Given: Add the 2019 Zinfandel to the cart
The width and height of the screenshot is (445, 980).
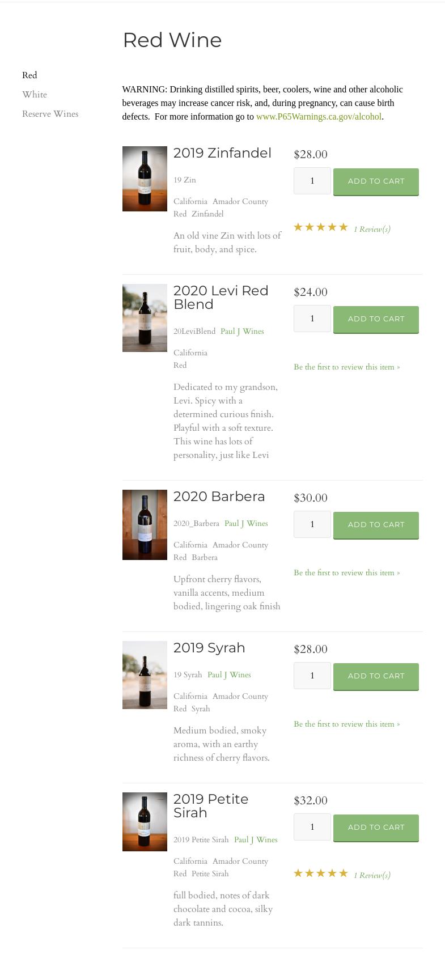Looking at the screenshot, I should (x=376, y=181).
